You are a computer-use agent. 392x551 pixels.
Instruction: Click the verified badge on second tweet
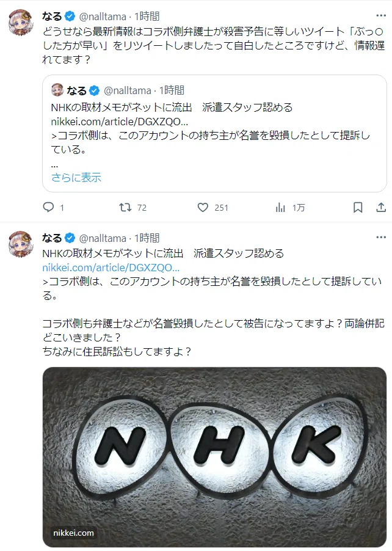tap(70, 238)
